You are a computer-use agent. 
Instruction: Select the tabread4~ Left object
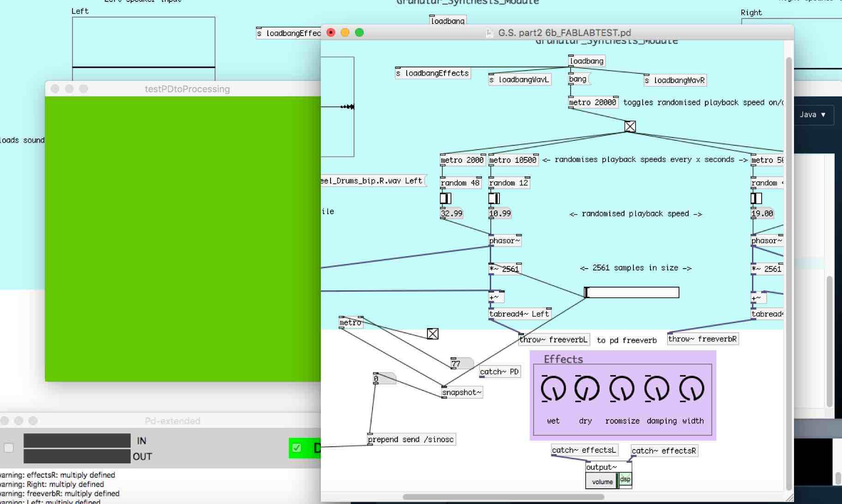(x=520, y=314)
